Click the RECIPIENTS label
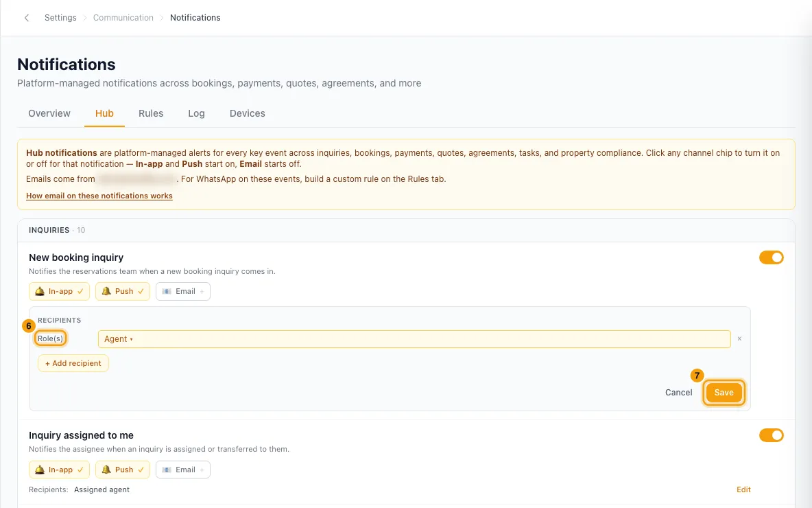812x508 pixels. tap(59, 321)
